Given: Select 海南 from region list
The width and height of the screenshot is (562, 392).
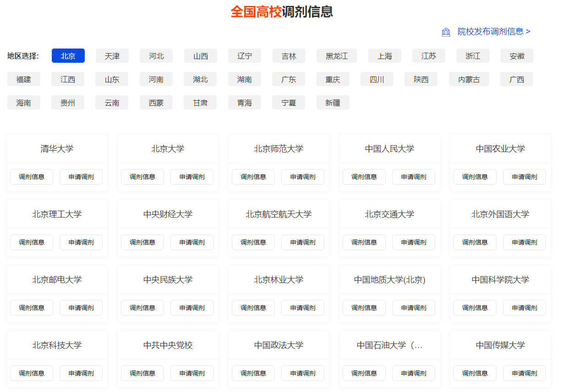Looking at the screenshot, I should pyautogui.click(x=24, y=103).
